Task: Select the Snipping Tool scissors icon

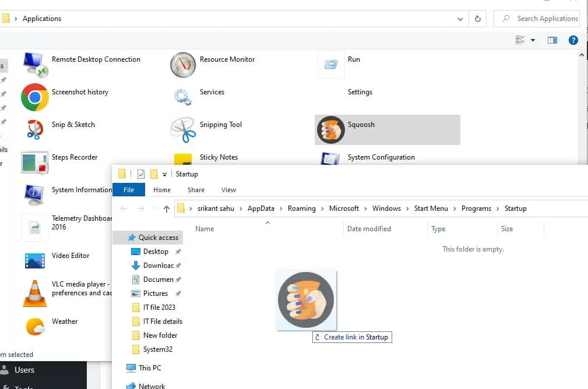Action: pos(182,129)
